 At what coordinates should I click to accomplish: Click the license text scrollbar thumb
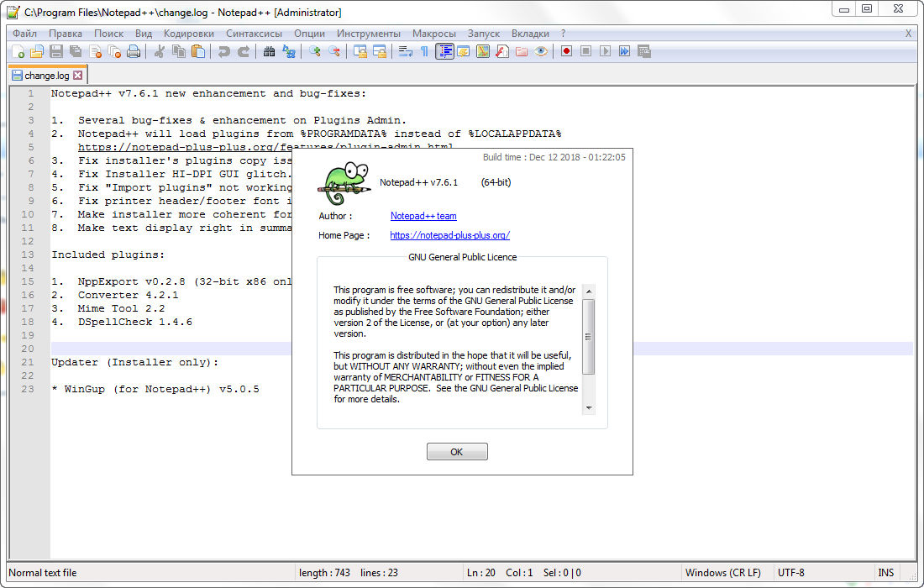coord(589,336)
